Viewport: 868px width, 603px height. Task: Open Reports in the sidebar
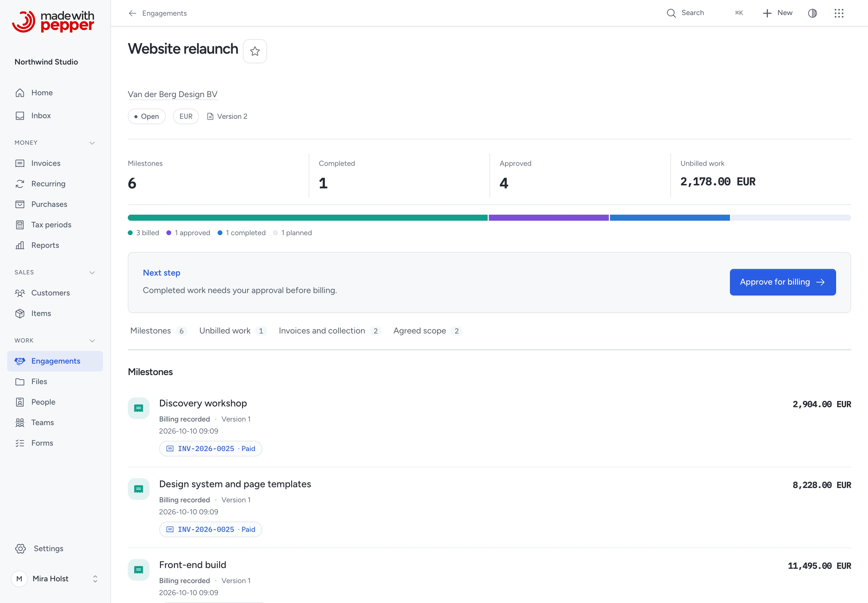coord(55,245)
